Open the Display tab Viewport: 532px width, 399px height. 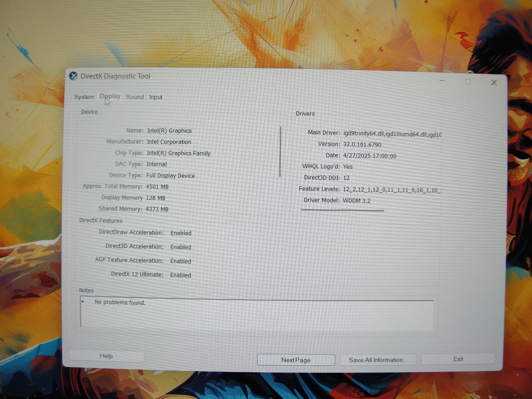tap(110, 96)
